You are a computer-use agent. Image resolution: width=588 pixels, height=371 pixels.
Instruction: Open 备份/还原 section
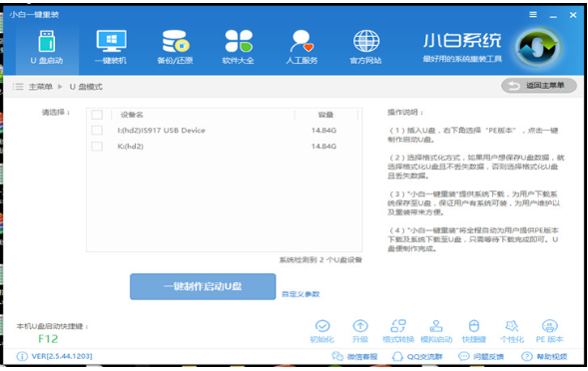coord(175,48)
